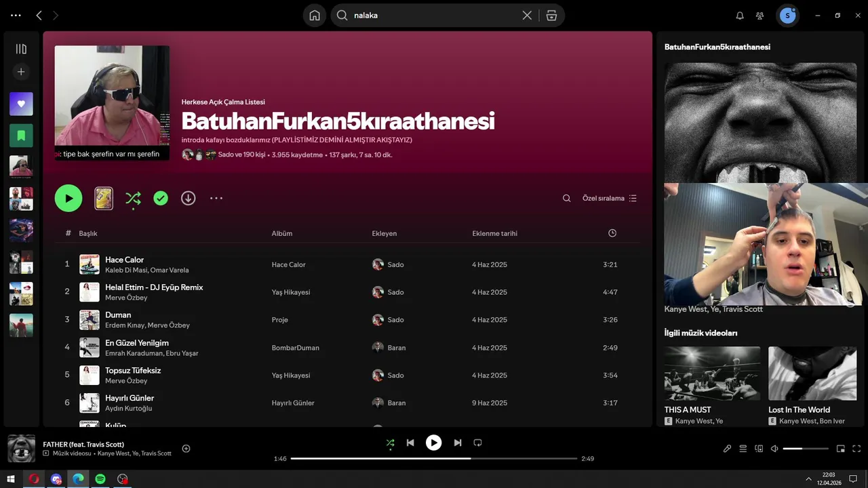Open 'Sado ve 190 kişi' collaborators
Viewport: 868px width, 488px height.
[242, 155]
